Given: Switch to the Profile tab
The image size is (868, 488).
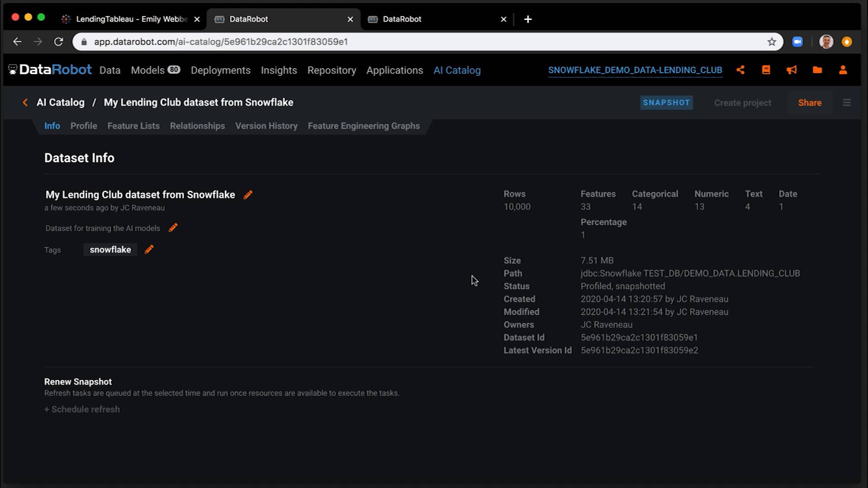Looking at the screenshot, I should click(x=84, y=126).
